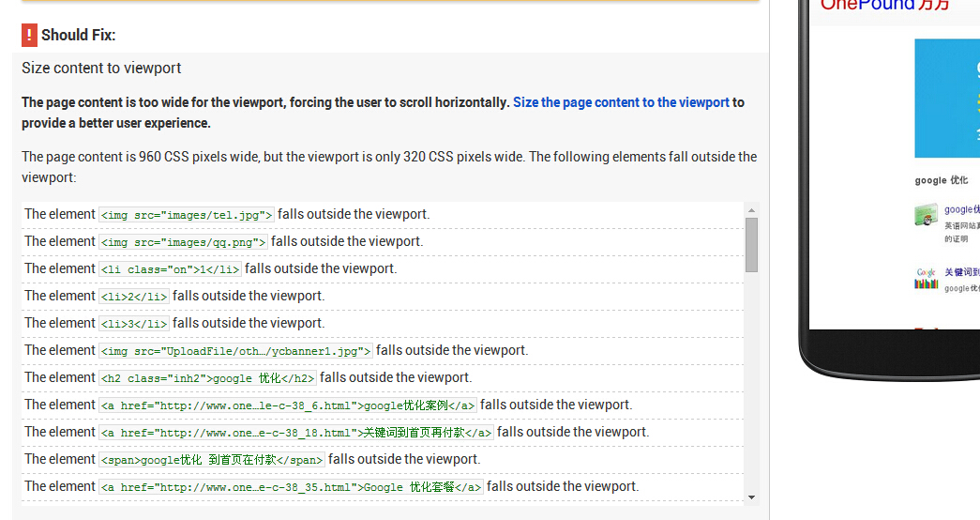This screenshot has height=520, width=980.
Task: Select the span google优化 到首页在付款 snippet
Action: tap(212, 460)
